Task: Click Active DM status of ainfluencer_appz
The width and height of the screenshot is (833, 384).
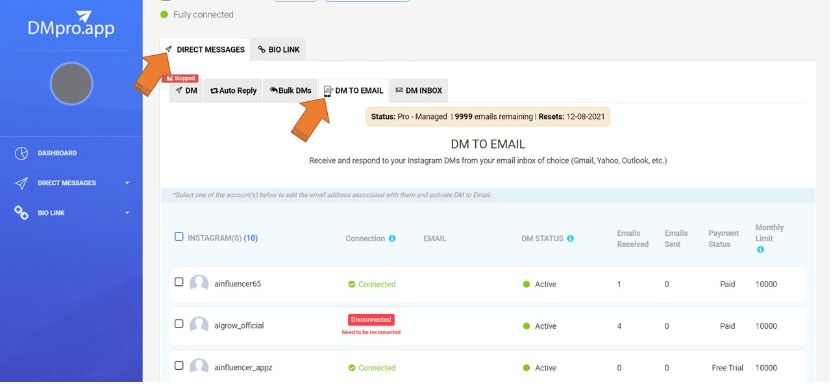Action: point(540,368)
